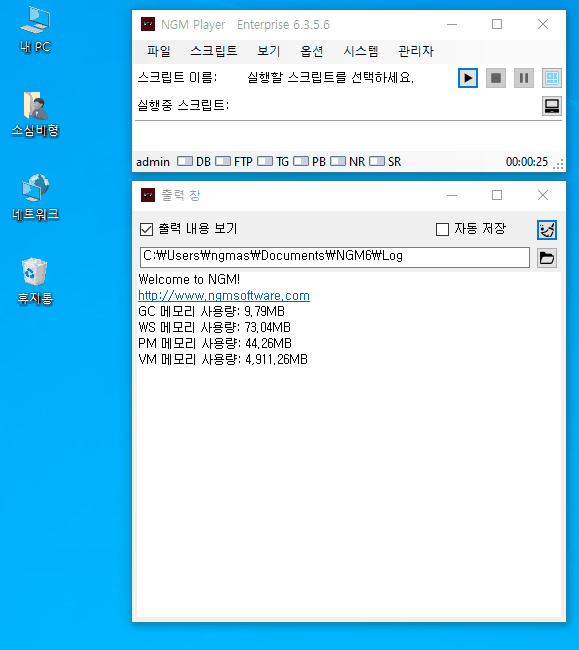Start the script with the Play button
This screenshot has width=579, height=650.
click(468, 78)
